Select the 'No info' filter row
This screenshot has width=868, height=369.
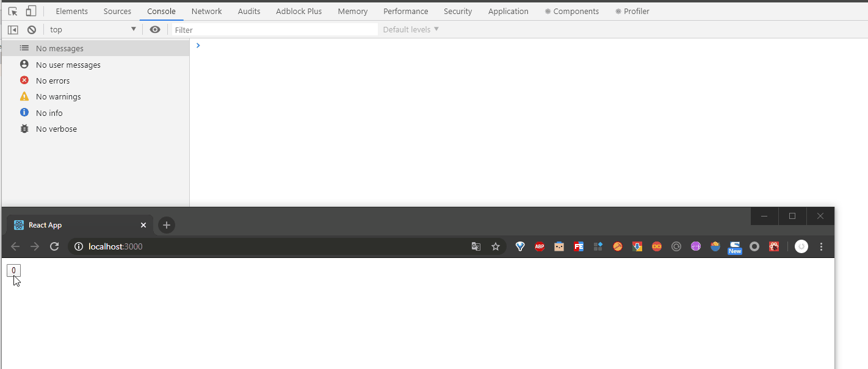coord(96,113)
